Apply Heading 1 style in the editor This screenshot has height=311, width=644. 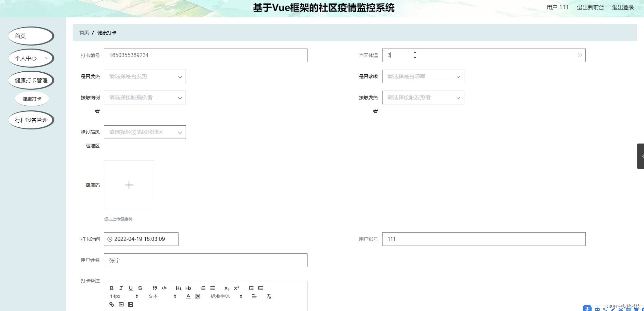click(x=178, y=288)
